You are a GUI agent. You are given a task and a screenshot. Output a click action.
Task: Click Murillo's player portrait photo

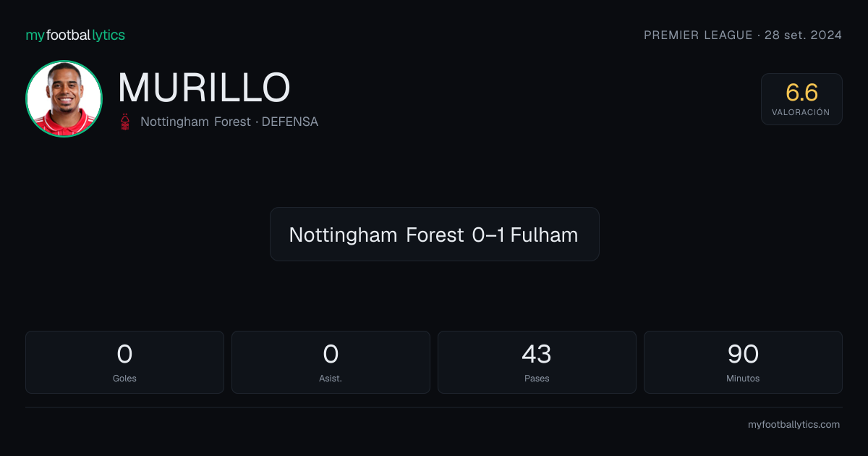point(64,99)
